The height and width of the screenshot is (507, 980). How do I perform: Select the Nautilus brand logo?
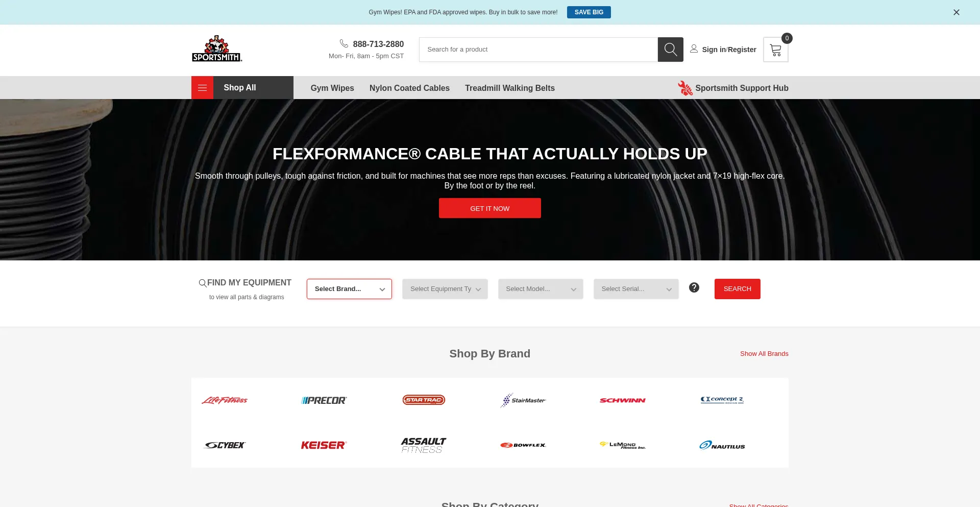coord(722,445)
